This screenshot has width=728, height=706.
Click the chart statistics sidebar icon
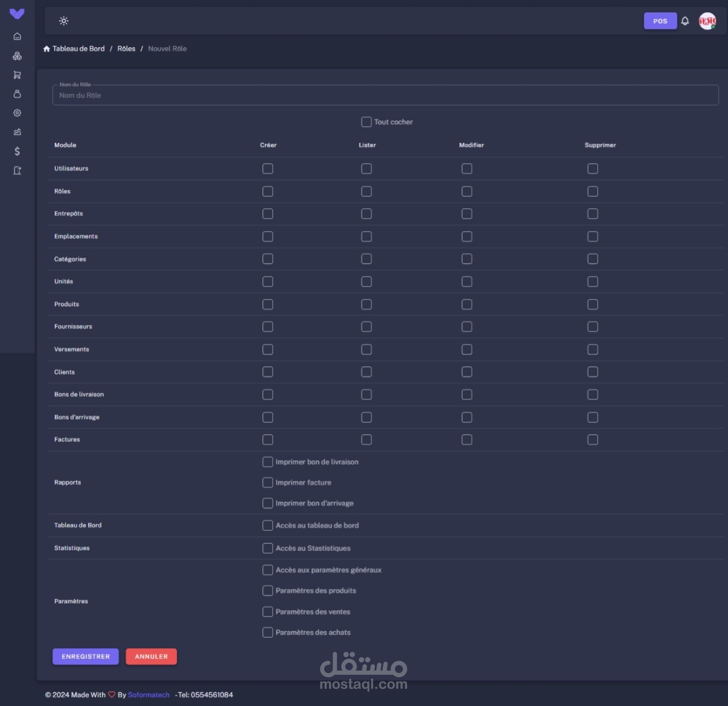[x=17, y=132]
